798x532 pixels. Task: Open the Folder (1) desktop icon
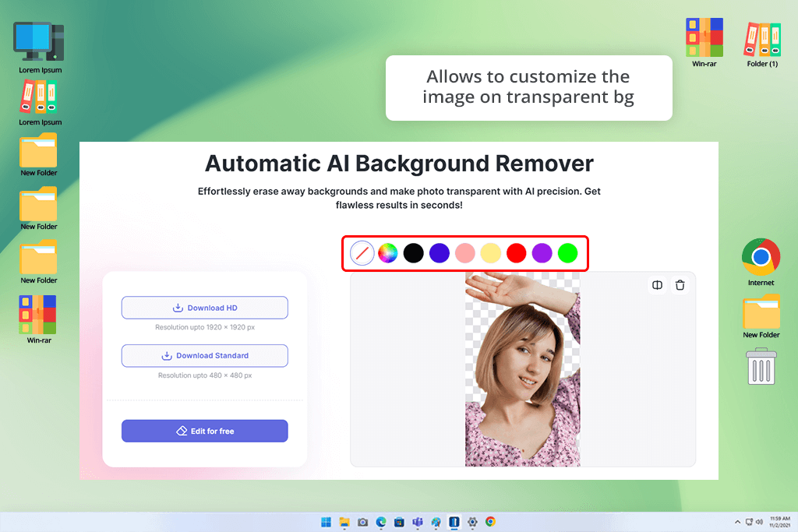point(762,44)
